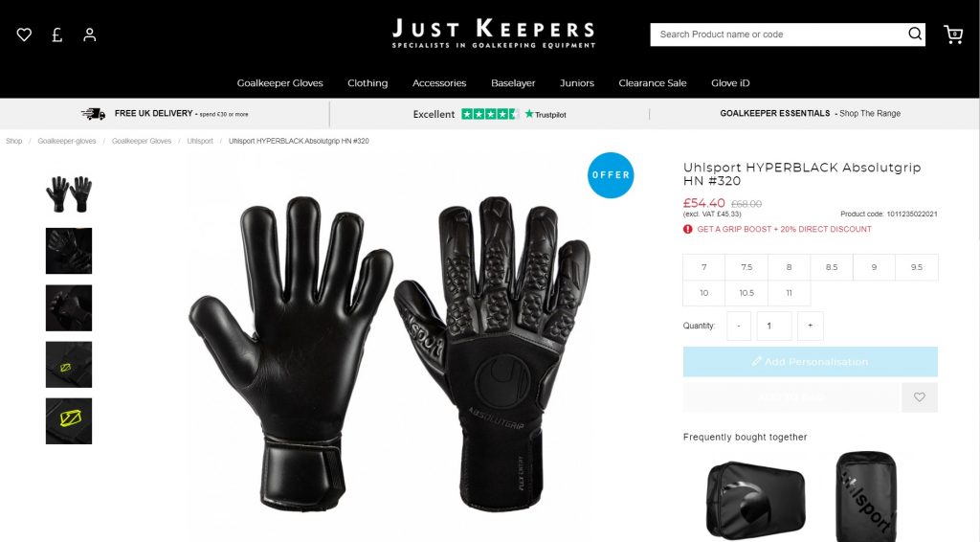Add product to wishlist heart button
Viewport: 980px width, 542px height.
pyautogui.click(x=920, y=397)
